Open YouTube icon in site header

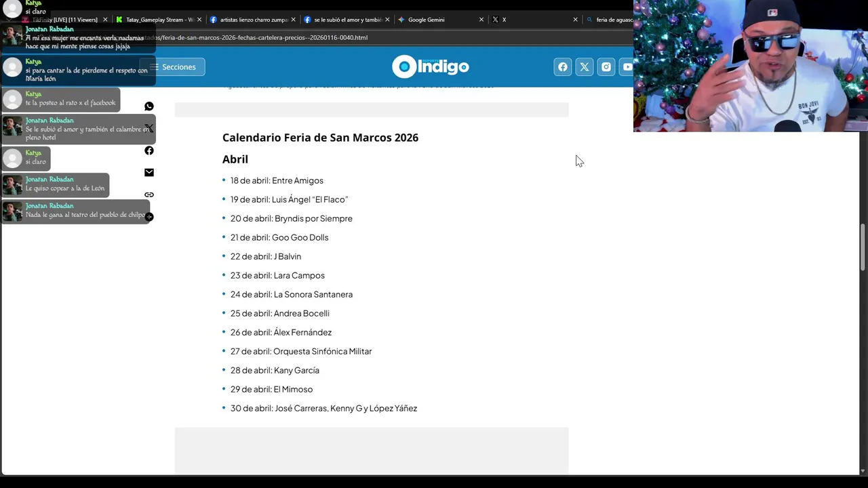pos(627,66)
